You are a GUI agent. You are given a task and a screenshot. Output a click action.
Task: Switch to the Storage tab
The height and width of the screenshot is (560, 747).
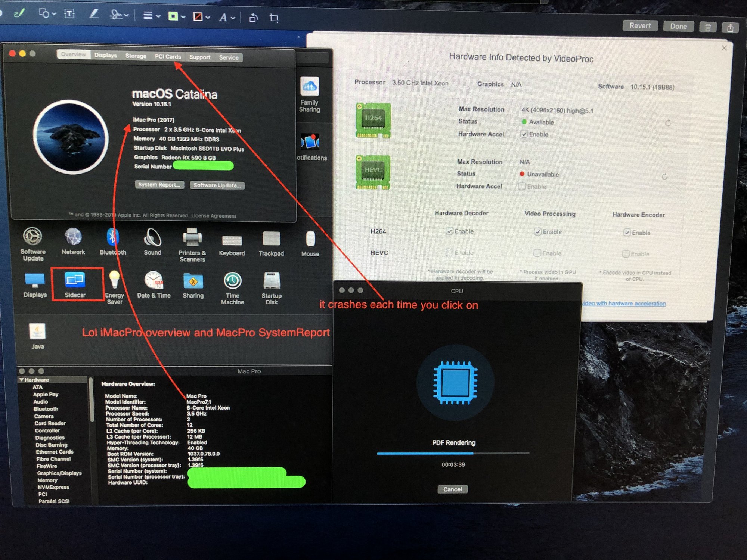(x=136, y=56)
